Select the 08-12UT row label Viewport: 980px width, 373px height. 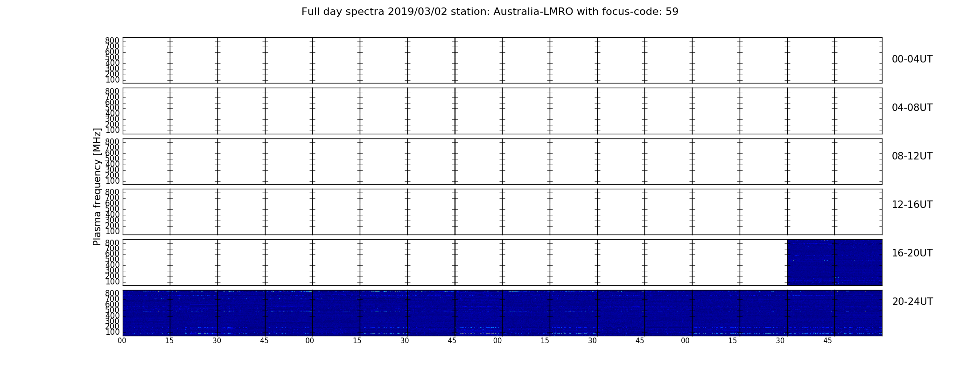point(912,156)
